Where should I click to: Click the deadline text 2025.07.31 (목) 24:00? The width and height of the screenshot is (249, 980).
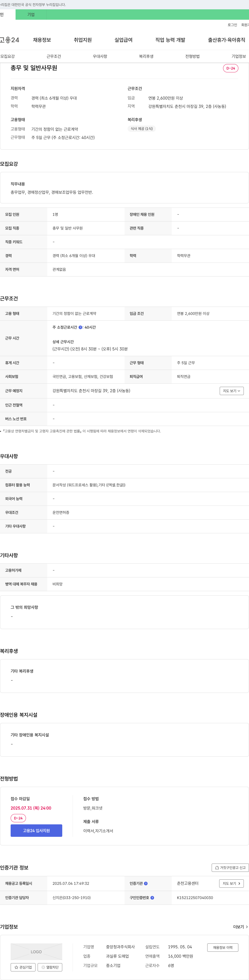tap(31, 808)
